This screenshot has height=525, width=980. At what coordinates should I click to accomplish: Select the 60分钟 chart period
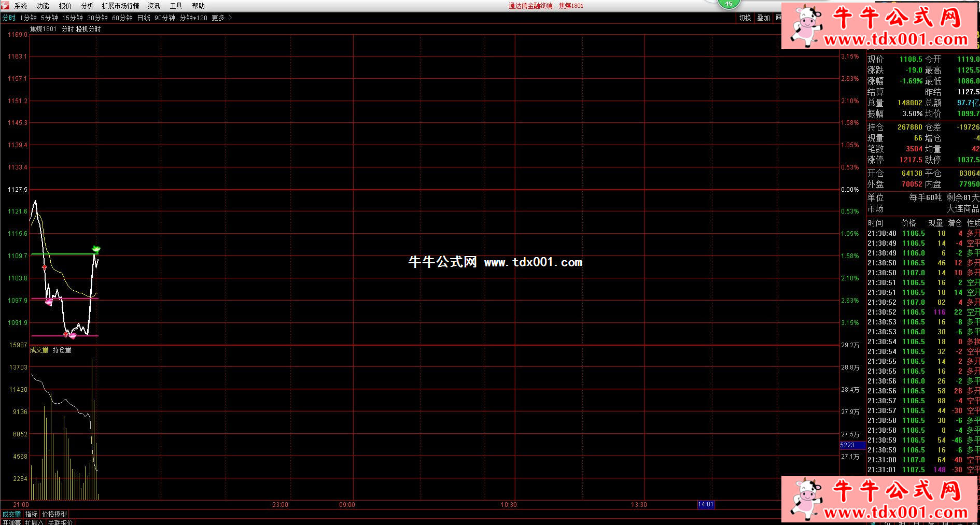click(122, 18)
